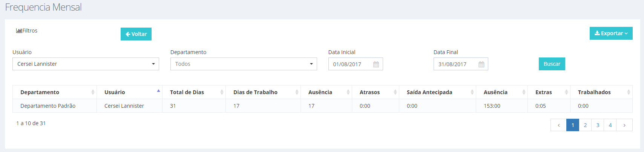Go to page 2 of results

tap(585, 125)
